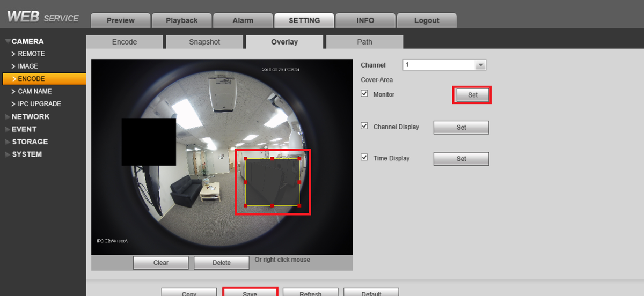Viewport: 644px width, 296px height.
Task: Click the Save button
Action: coord(250,293)
